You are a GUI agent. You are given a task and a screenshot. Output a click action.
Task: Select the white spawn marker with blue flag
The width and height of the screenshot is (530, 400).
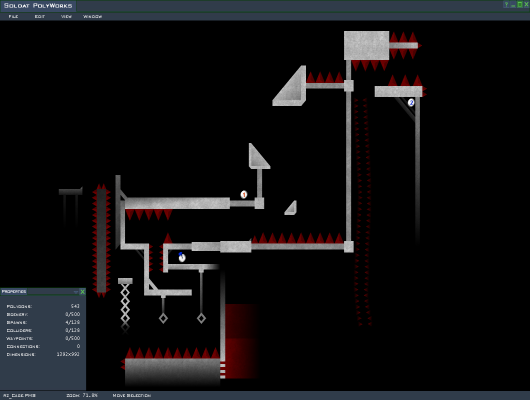[182, 257]
